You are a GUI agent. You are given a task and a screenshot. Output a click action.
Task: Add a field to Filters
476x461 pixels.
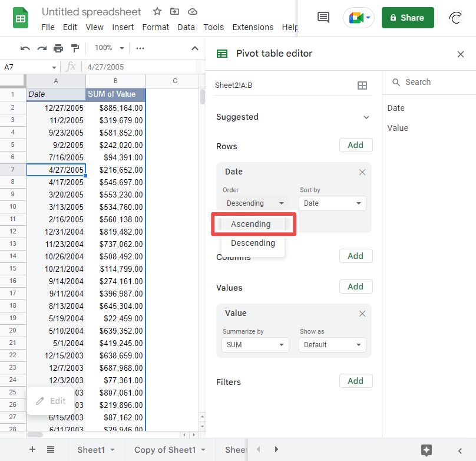pyautogui.click(x=356, y=381)
